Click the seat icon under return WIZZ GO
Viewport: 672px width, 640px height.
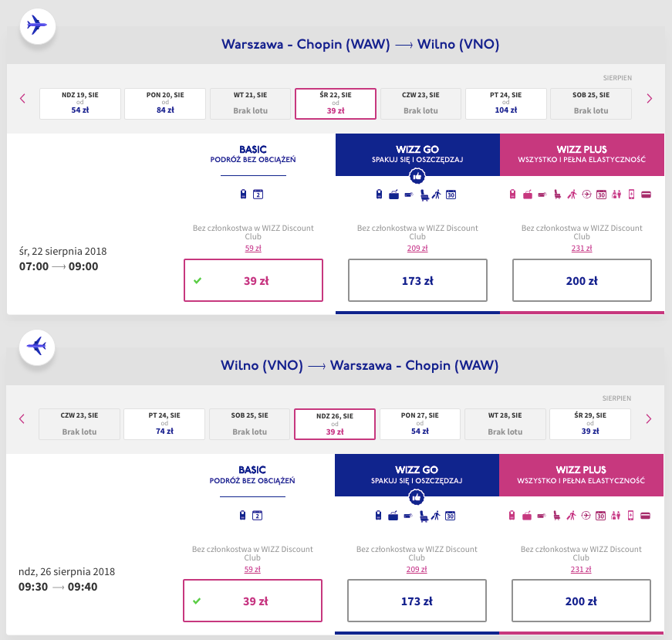pyautogui.click(x=423, y=516)
